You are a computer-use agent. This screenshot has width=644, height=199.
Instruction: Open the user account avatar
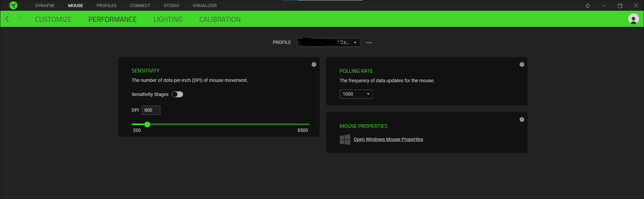(x=633, y=19)
